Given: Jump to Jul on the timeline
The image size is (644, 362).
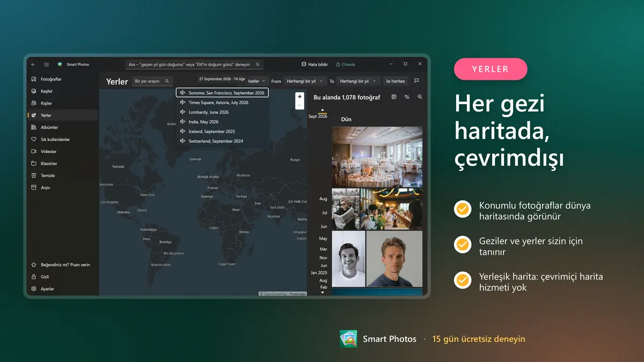Looking at the screenshot, I should coord(324,213).
